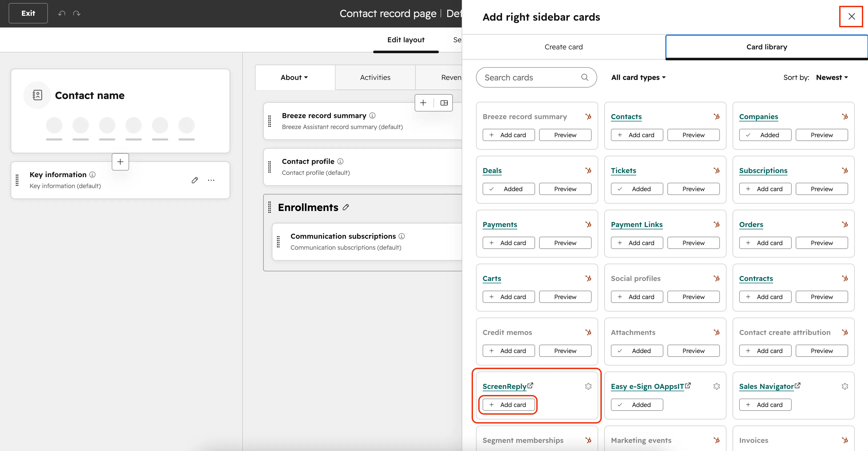Open Key information more options ellipsis

tap(211, 180)
